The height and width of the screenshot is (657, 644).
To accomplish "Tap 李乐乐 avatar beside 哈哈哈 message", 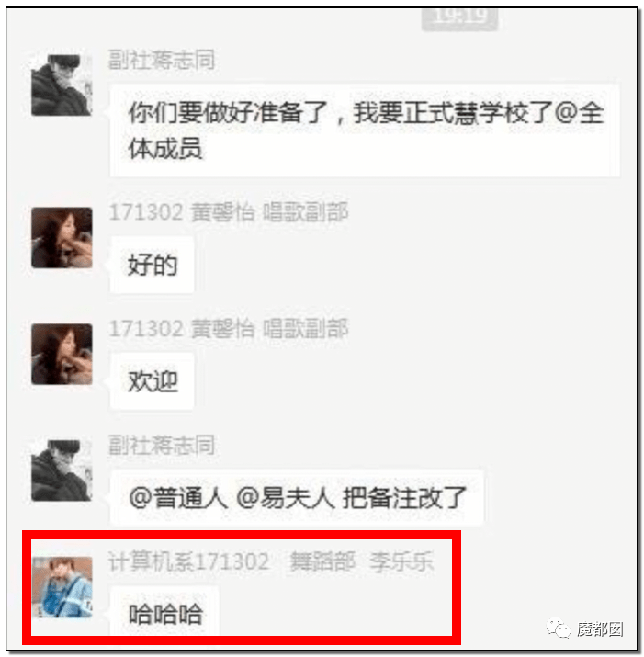I will click(x=62, y=587).
